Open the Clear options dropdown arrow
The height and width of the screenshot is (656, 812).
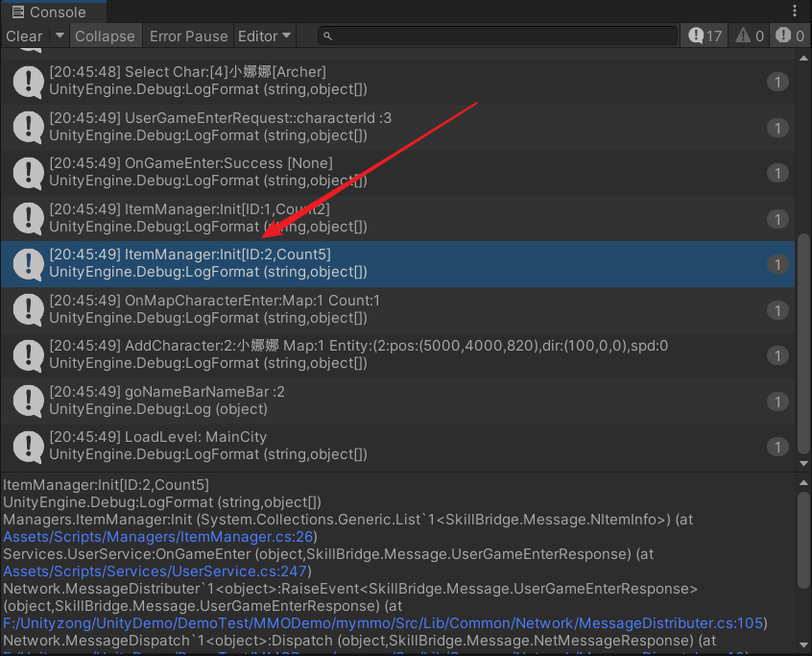click(x=60, y=36)
